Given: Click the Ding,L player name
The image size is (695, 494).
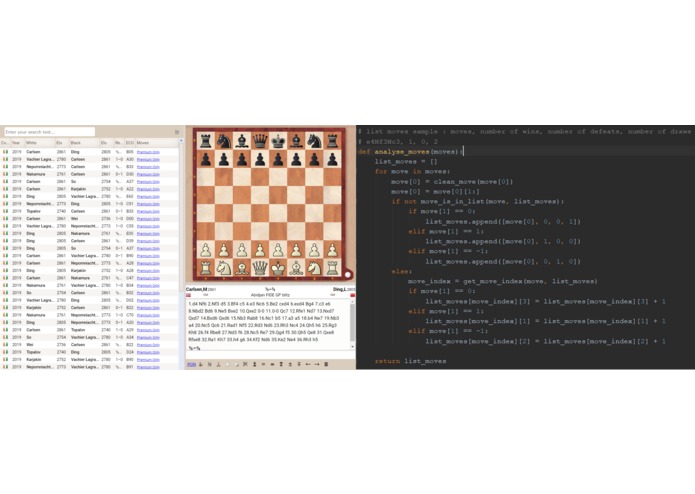Looking at the screenshot, I should (340, 289).
